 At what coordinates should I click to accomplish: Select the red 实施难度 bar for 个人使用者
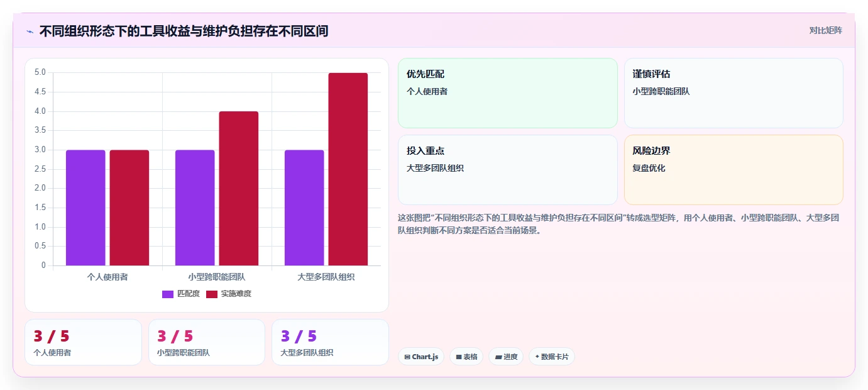click(x=129, y=208)
